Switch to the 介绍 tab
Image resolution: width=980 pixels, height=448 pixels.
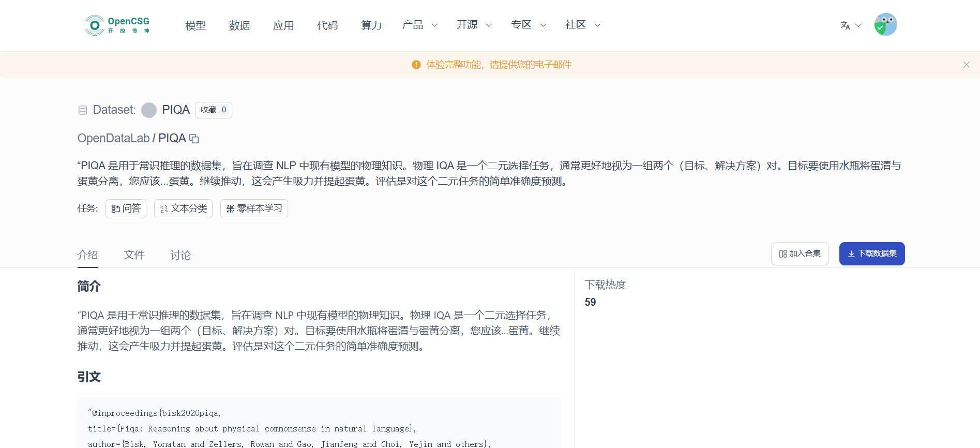[88, 255]
